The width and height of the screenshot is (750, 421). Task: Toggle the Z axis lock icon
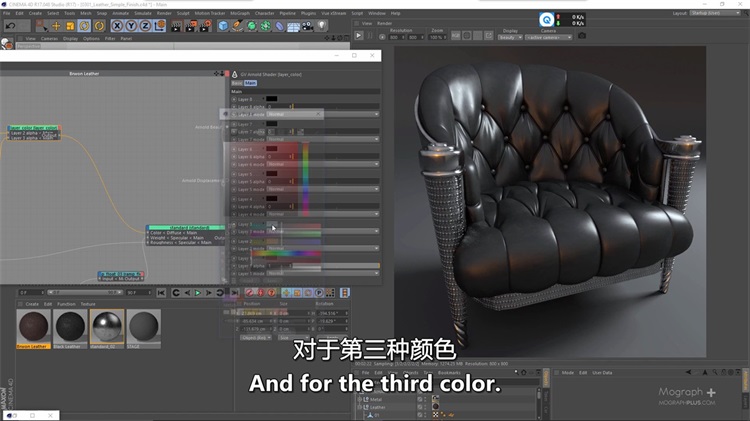pos(146,25)
